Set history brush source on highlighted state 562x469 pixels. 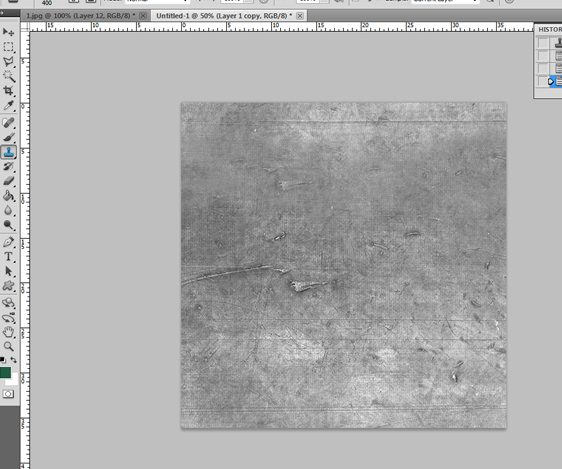[543, 81]
